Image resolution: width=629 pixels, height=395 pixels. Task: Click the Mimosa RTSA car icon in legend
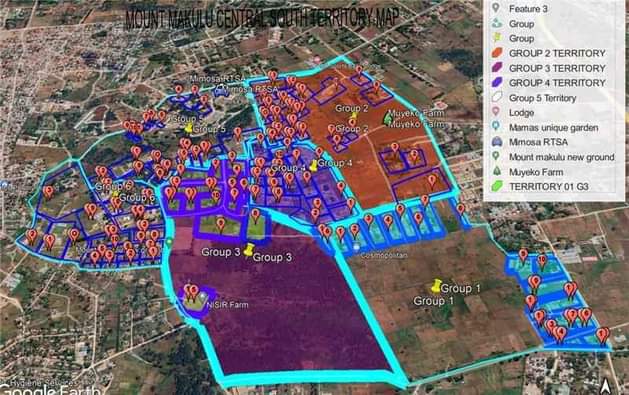497,142
